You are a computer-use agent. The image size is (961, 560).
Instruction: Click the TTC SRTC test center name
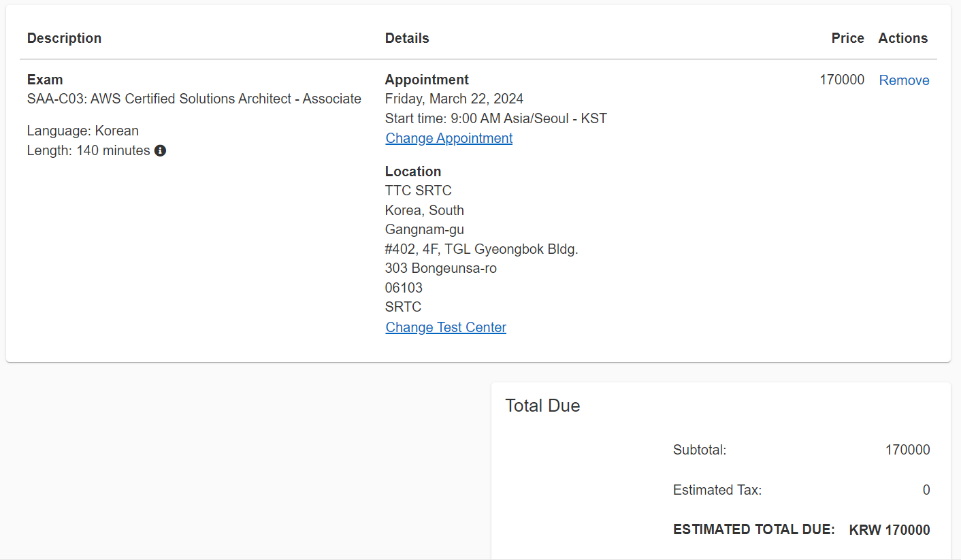pyautogui.click(x=418, y=191)
